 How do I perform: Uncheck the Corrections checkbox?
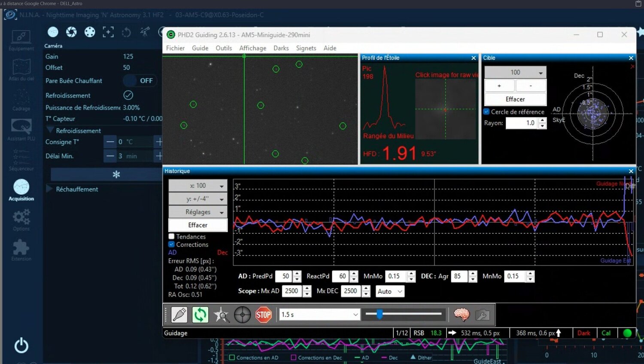coord(172,244)
